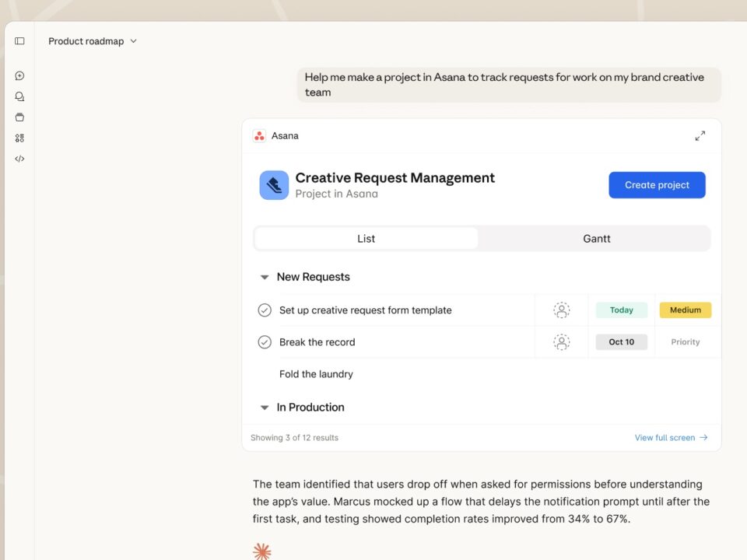747x560 pixels.
Task: Select the 'Fold the laundry' task
Action: click(316, 374)
